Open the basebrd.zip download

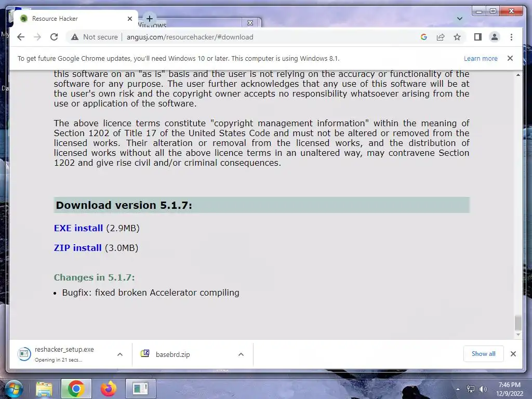click(172, 354)
